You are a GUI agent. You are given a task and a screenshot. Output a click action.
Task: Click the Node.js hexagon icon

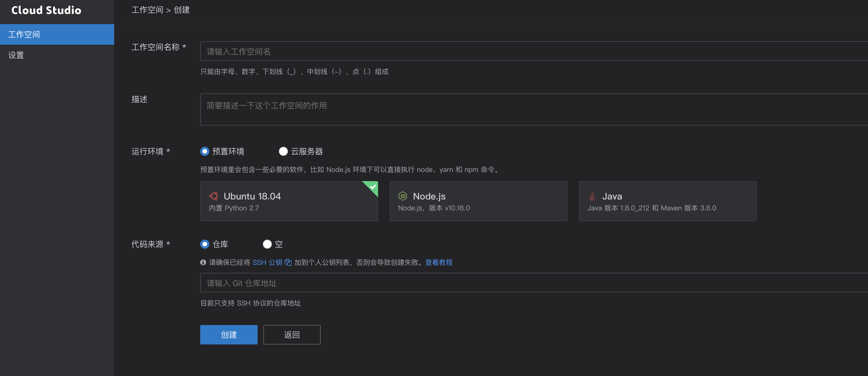coord(403,196)
